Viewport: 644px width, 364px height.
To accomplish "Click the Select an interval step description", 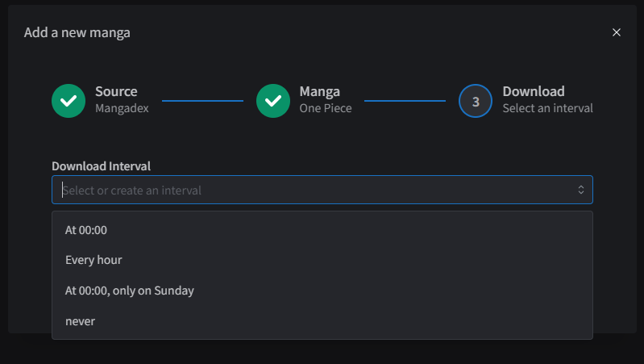I will click(x=547, y=108).
